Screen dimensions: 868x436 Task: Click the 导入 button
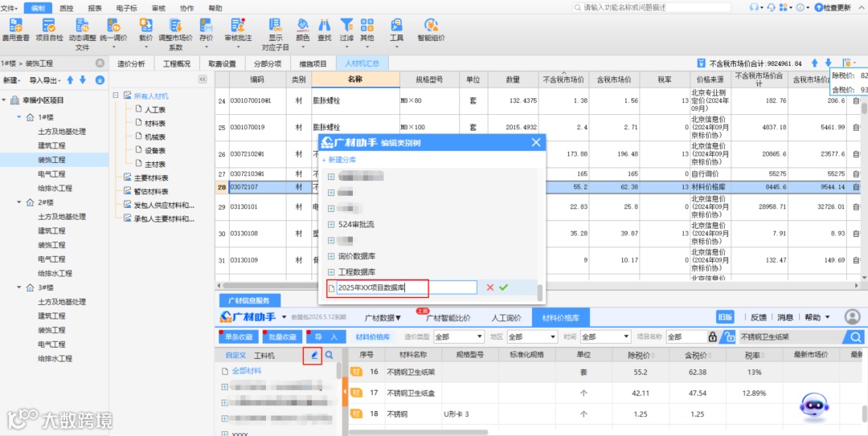click(326, 336)
